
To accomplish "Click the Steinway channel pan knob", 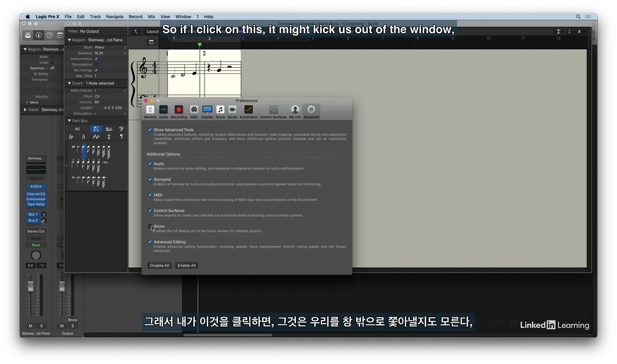I will point(36,255).
